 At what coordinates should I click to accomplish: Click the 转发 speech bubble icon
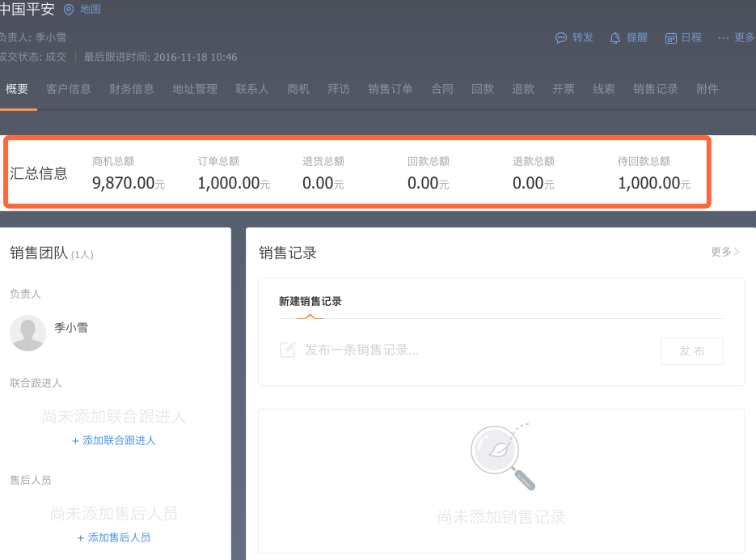[x=561, y=38]
